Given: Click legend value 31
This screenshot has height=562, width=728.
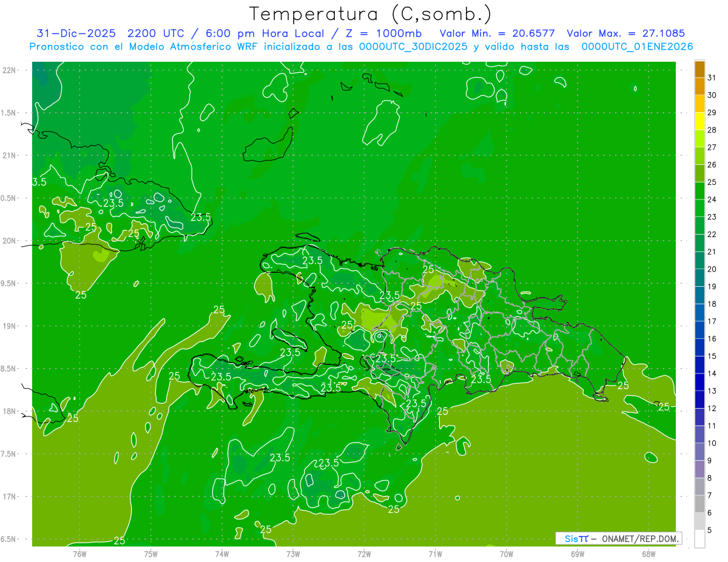Looking at the screenshot, I should pyautogui.click(x=712, y=78).
